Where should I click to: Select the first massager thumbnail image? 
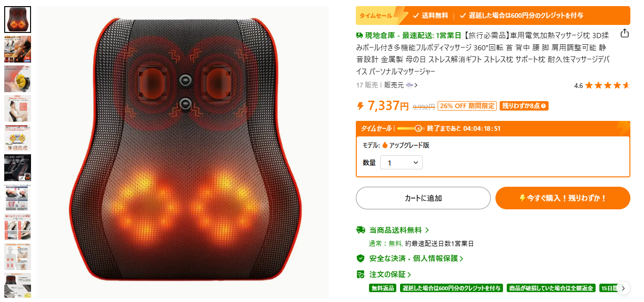(17, 19)
